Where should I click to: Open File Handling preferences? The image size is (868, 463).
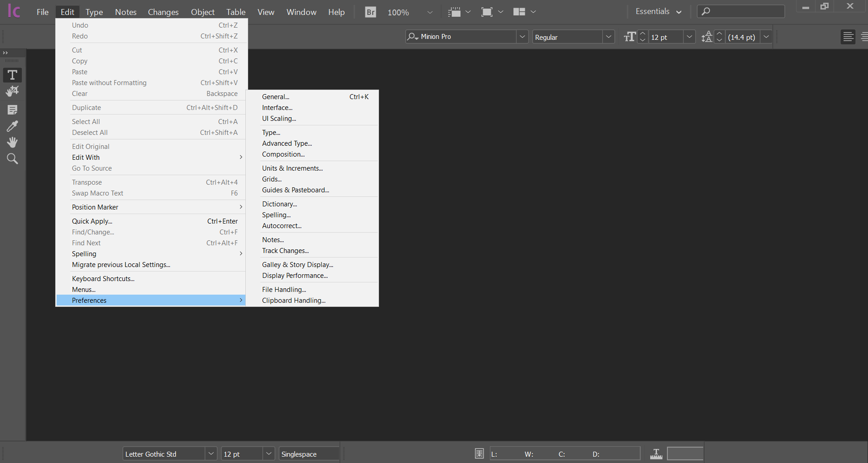coord(312,290)
